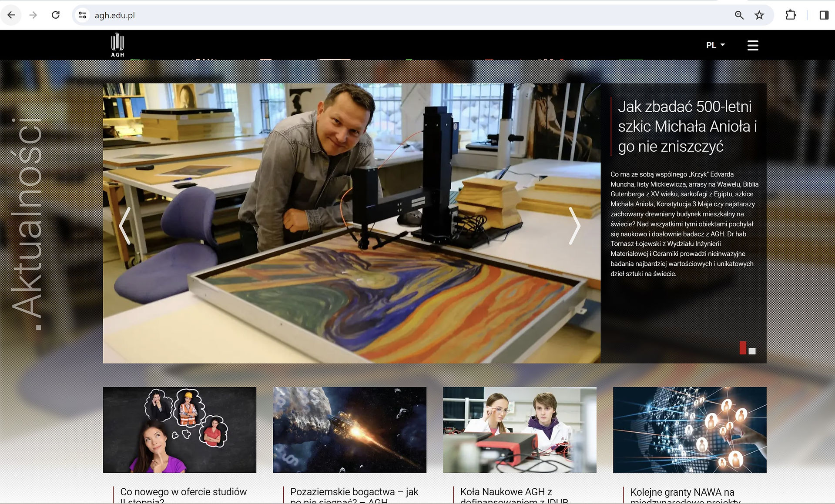Go forward to the next page
The image size is (835, 504).
click(33, 15)
